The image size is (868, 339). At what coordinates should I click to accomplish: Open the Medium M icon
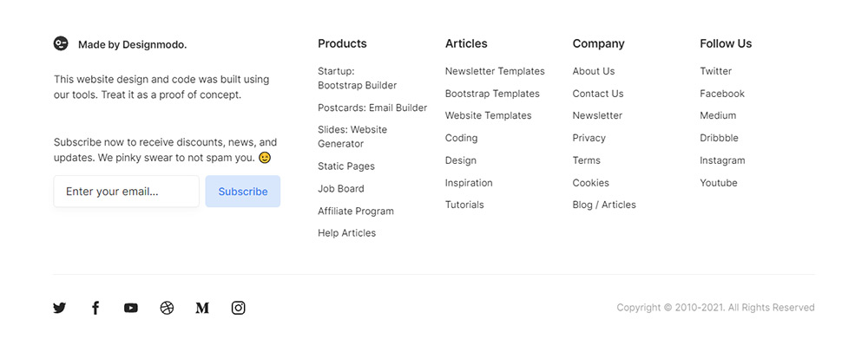coord(202,308)
